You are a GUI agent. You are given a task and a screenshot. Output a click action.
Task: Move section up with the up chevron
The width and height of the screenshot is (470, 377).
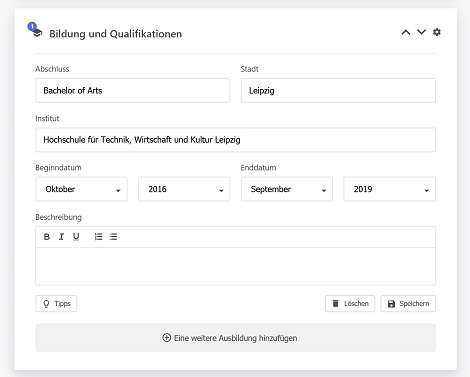point(406,32)
